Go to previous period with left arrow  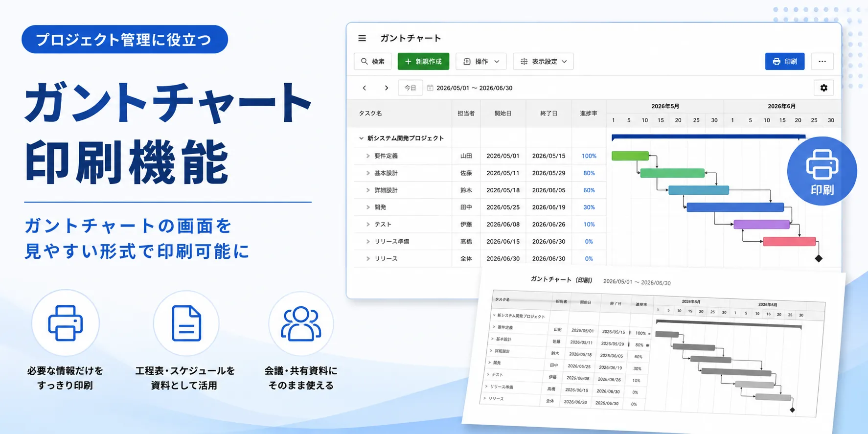coord(364,88)
